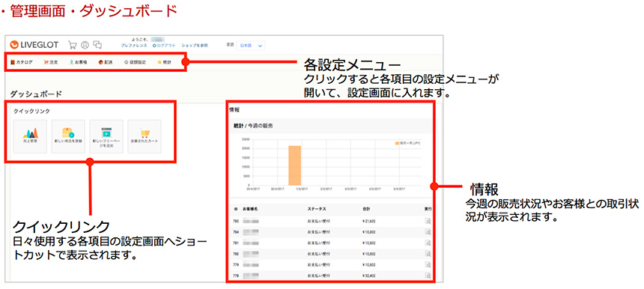Click the orange sales bar in chart
This screenshot has width=644, height=289.
coord(294,165)
